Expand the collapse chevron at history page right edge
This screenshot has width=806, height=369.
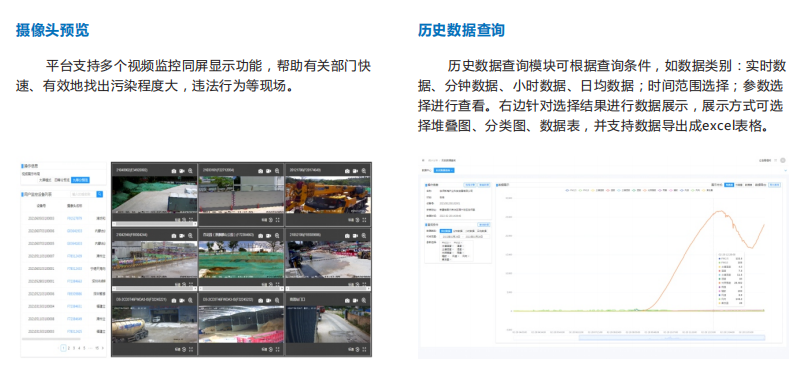(x=785, y=170)
